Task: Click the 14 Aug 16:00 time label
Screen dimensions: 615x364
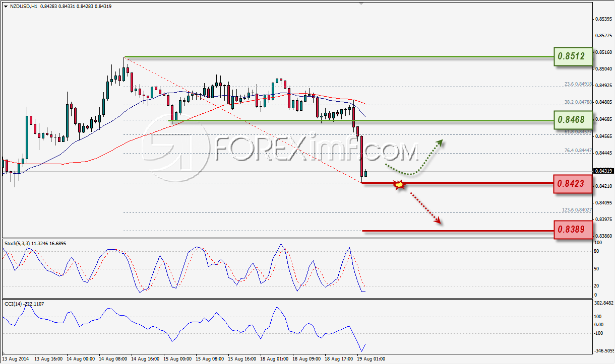Action: pos(146,359)
